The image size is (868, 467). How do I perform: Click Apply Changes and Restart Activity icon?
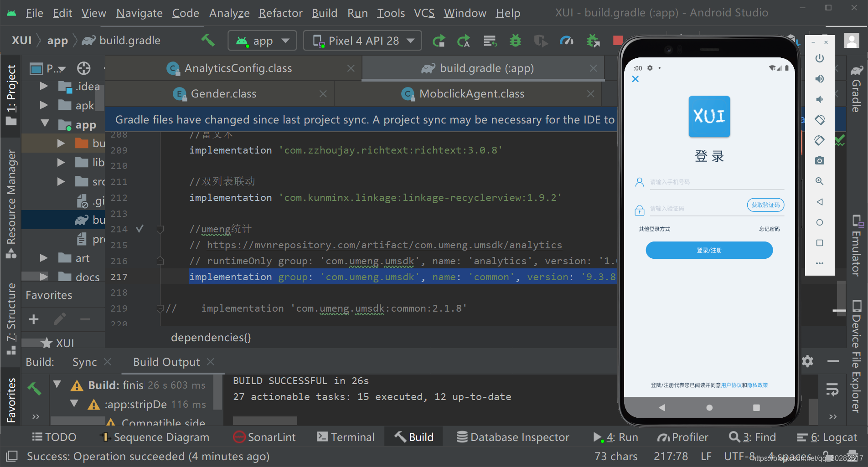(x=464, y=41)
